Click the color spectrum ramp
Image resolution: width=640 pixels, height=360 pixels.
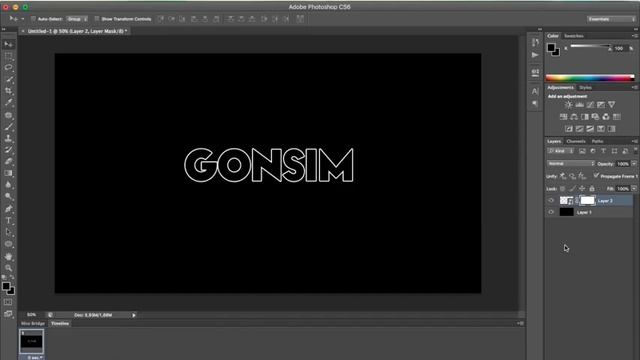[590, 78]
